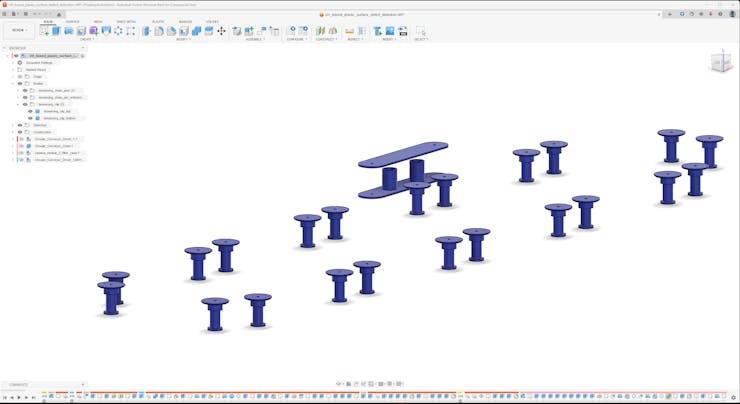Switch to the SURFACE tab
The image size is (740, 404).
pos(72,22)
